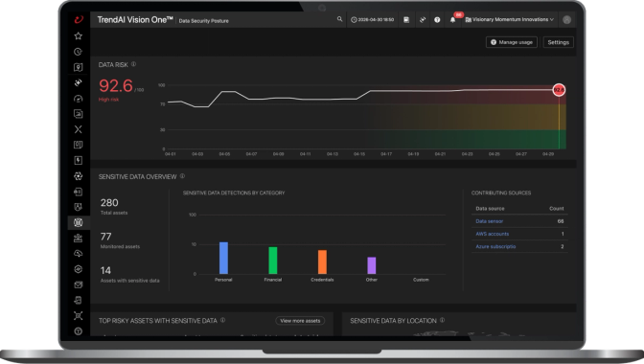This screenshot has width=644, height=364.
Task: Open search with the magnifier icon
Action: (339, 19)
